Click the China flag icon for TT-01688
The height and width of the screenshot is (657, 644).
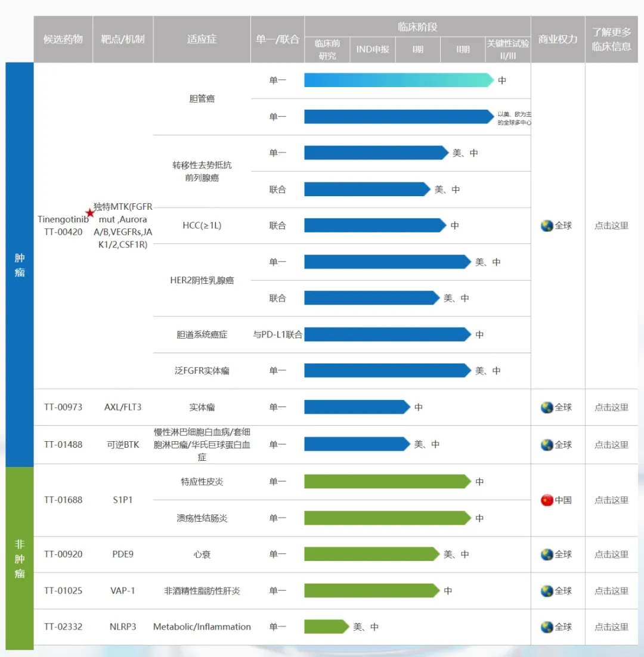coord(547,500)
